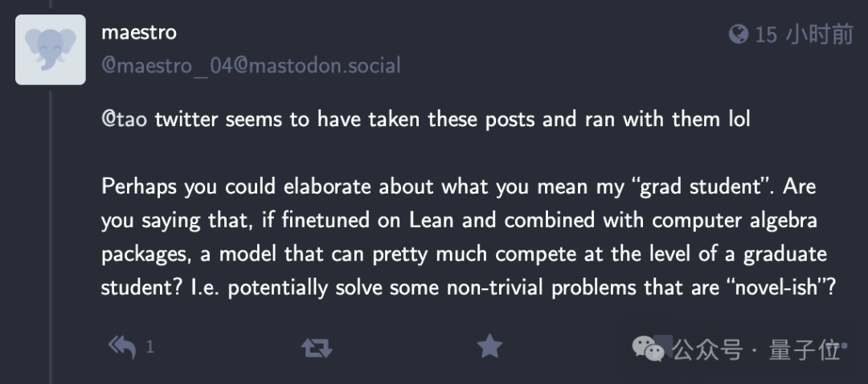Screen dimensions: 868x384
Task: Click the word "Lean" in the post
Action: click(x=432, y=220)
